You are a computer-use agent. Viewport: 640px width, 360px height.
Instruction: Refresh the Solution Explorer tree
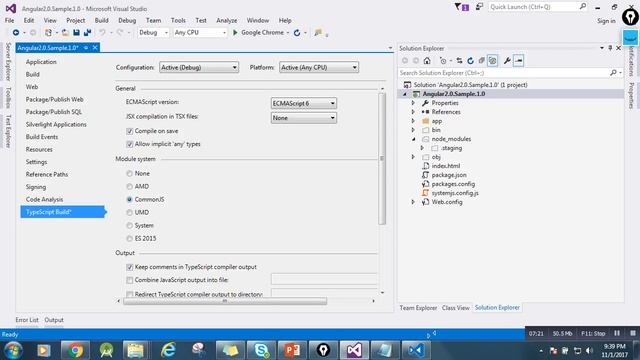click(470, 61)
